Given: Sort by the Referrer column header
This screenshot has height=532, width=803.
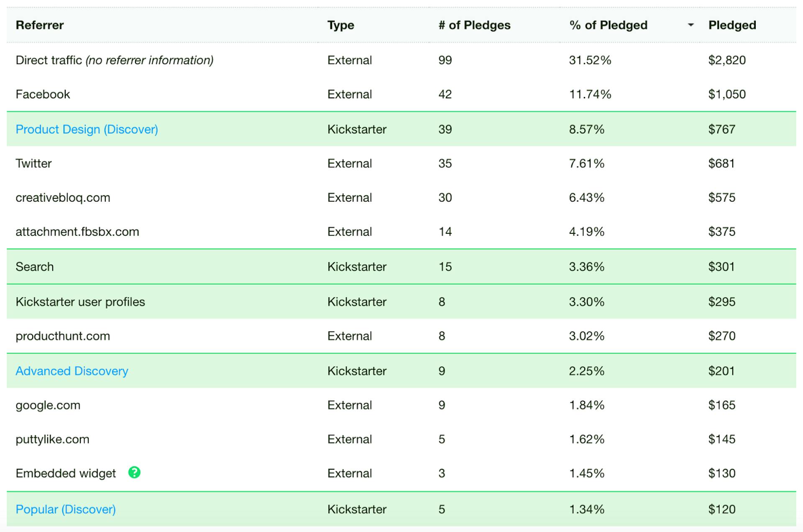Looking at the screenshot, I should point(40,25).
